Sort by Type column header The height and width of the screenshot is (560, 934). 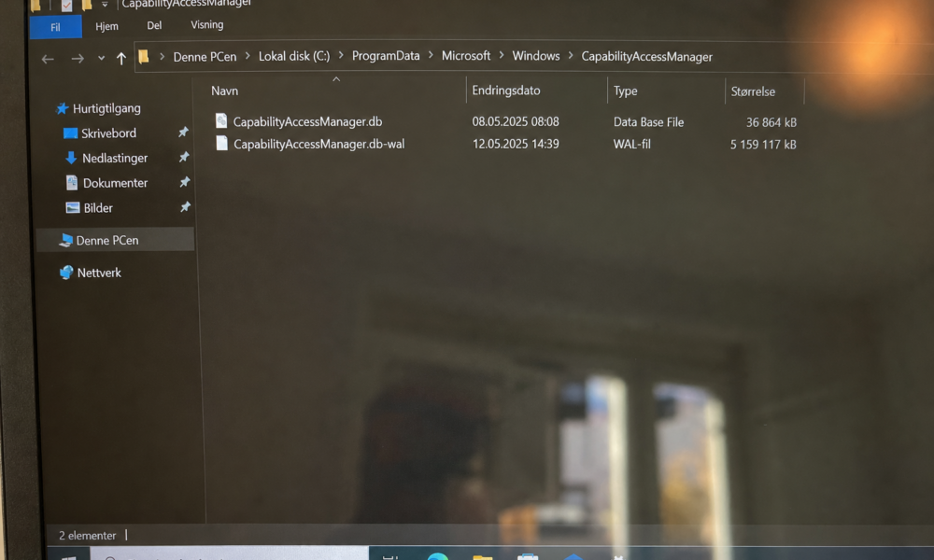(626, 91)
